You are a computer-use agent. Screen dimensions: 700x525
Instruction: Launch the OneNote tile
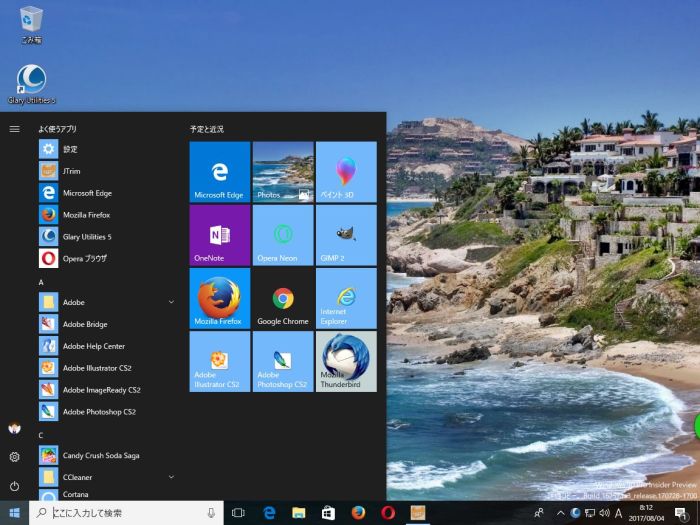219,234
